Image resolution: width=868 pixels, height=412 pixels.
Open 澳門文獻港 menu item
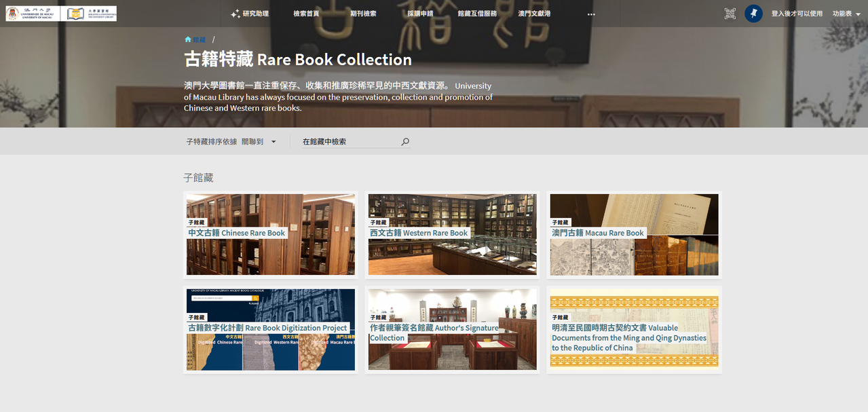(534, 14)
